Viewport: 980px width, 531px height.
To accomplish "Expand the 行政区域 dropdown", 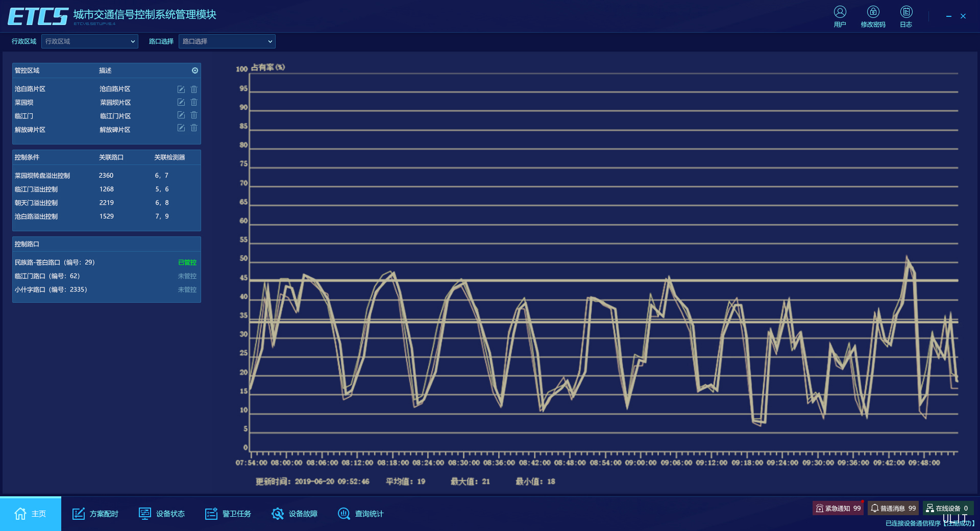I will click(x=90, y=41).
